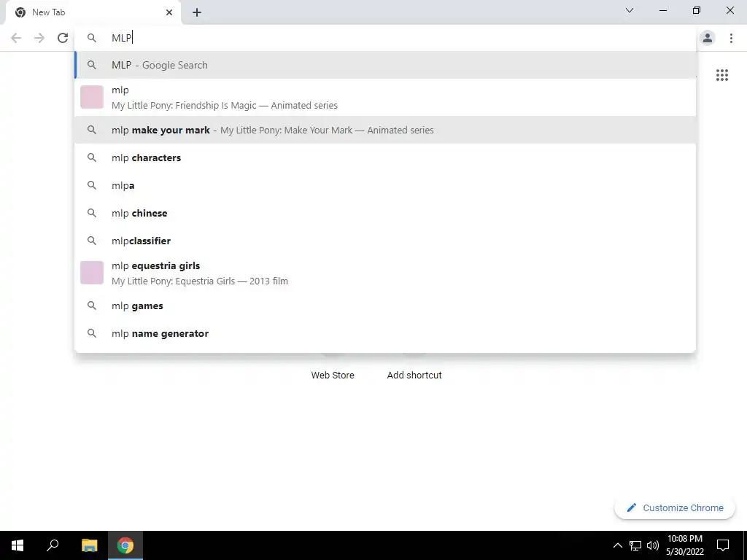Click the magnifier icon in the omnibox
The height and width of the screenshot is (560, 747).
(x=92, y=38)
